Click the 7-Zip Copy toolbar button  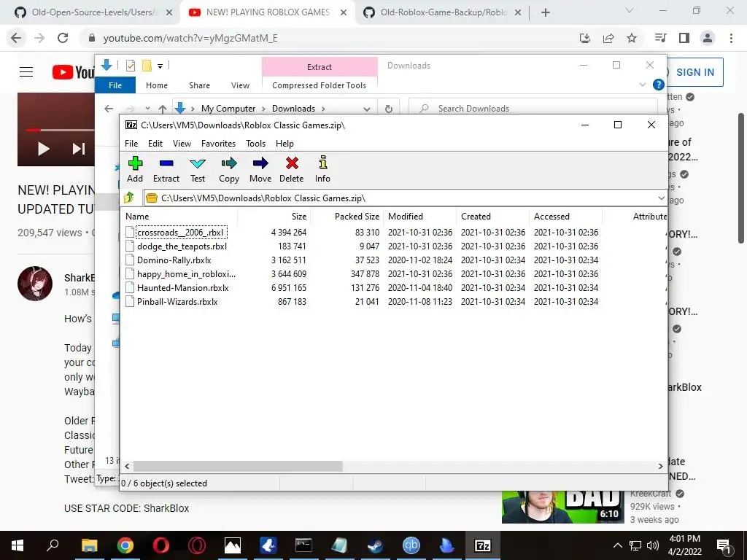coord(228,169)
